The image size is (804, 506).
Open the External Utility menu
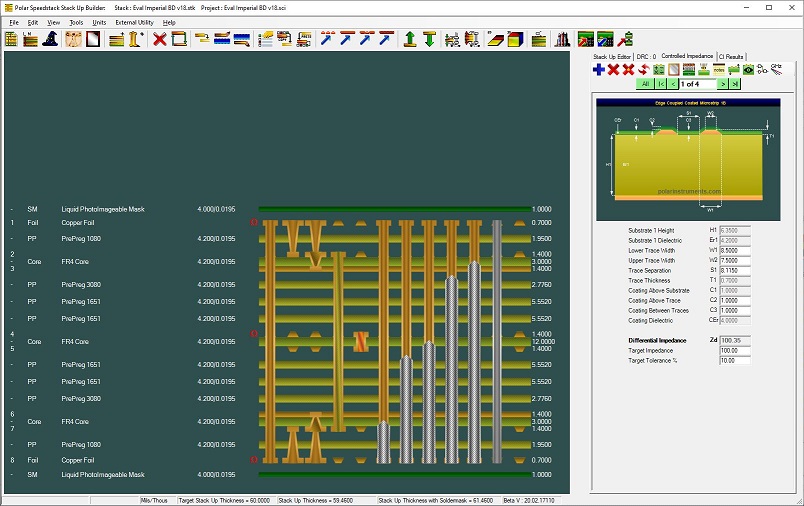point(134,23)
